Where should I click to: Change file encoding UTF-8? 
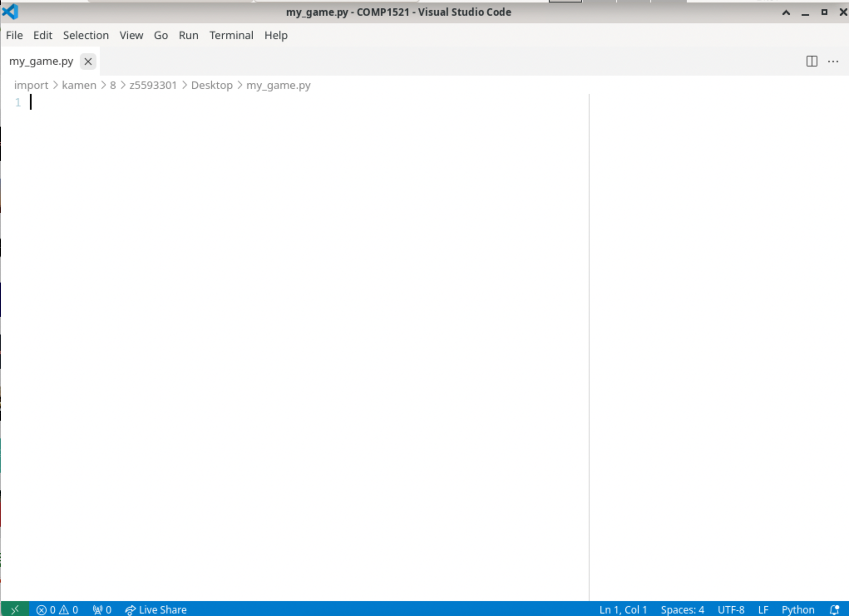731,609
